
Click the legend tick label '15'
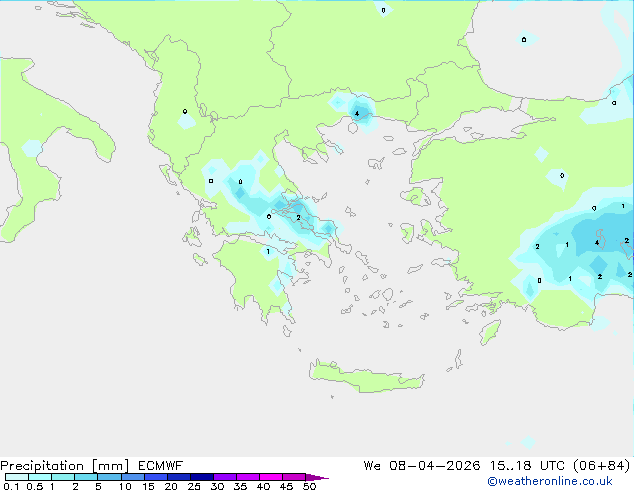tap(148, 486)
